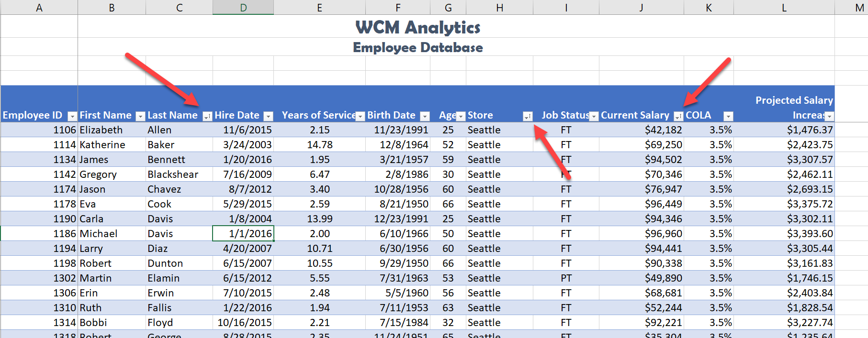The height and width of the screenshot is (338, 868).
Task: Select first name cell Eva
Action: point(112,204)
